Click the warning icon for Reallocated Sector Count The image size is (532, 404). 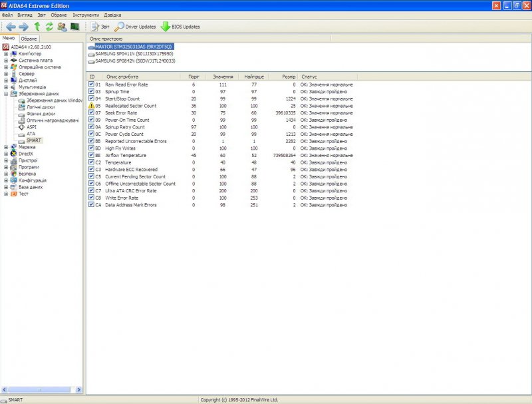click(x=92, y=106)
